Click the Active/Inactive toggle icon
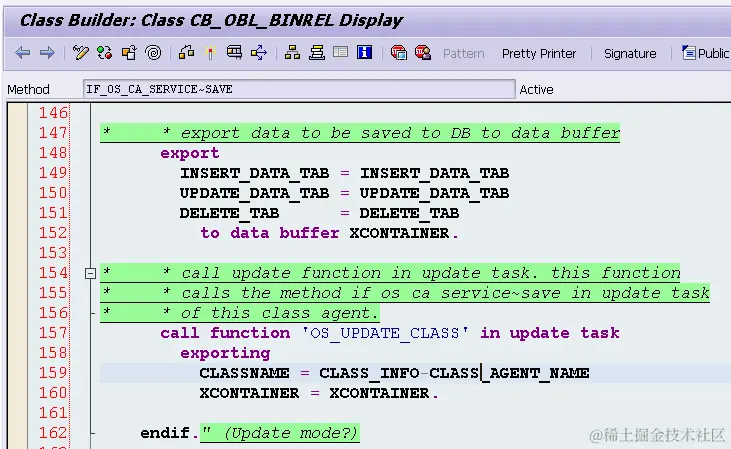The width and height of the screenshot is (731, 449). [x=104, y=53]
